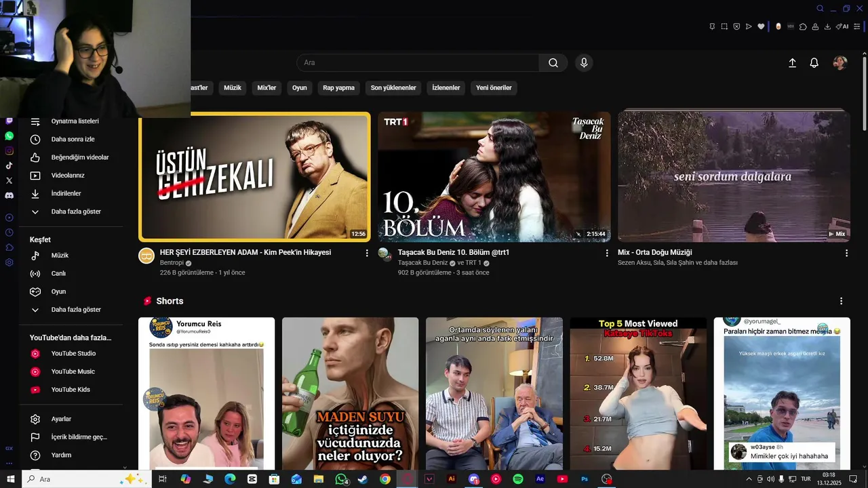
Task: Open the YouTube account avatar menu
Action: point(840,63)
